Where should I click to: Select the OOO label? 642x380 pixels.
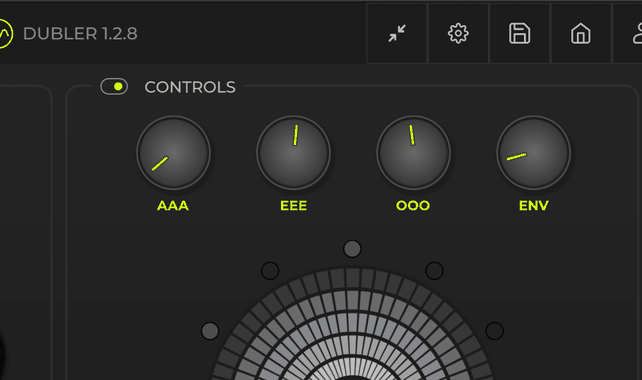pyautogui.click(x=413, y=206)
